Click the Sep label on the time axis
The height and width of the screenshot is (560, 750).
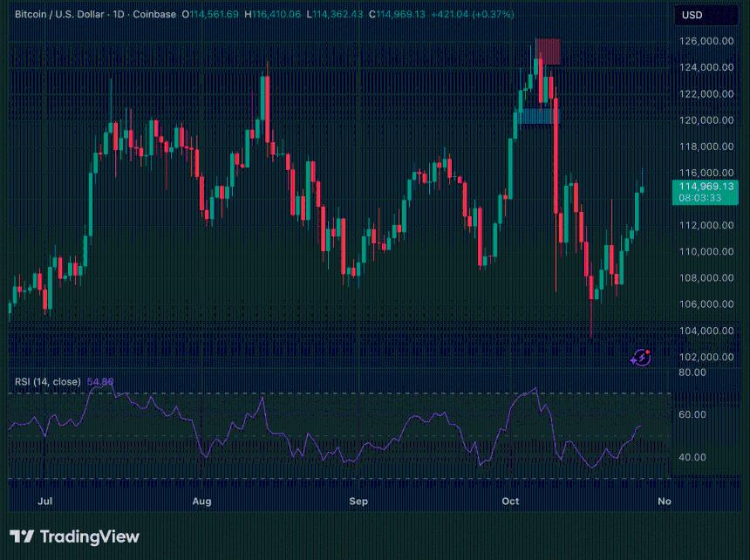coord(358,502)
